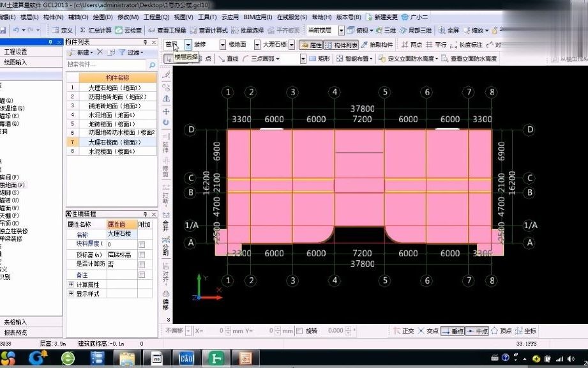Open the 工程量(Q) menu
The height and width of the screenshot is (368, 588).
point(156,17)
